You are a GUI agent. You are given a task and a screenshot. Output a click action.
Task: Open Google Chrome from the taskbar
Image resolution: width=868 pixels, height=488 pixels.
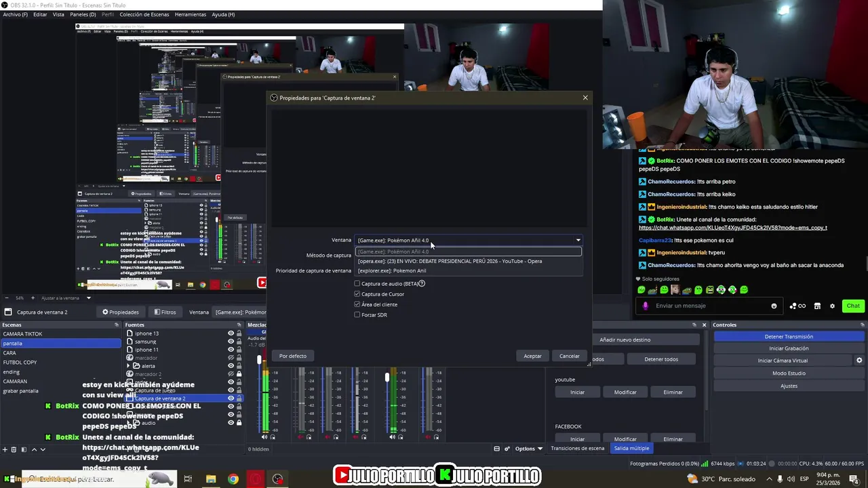233,479
